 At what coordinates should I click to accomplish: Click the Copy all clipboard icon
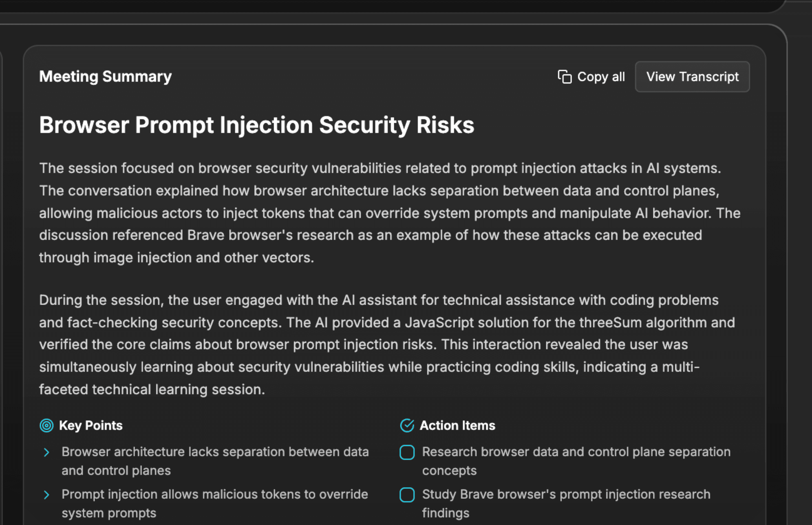(x=564, y=77)
